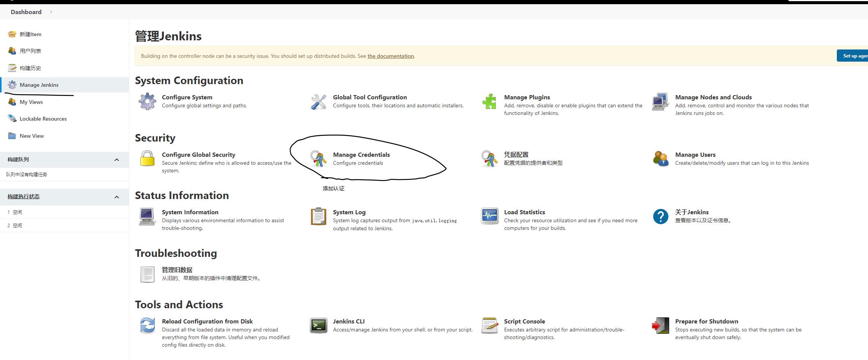
Task: Click the 关于Jenkins question mark icon
Action: point(661,217)
